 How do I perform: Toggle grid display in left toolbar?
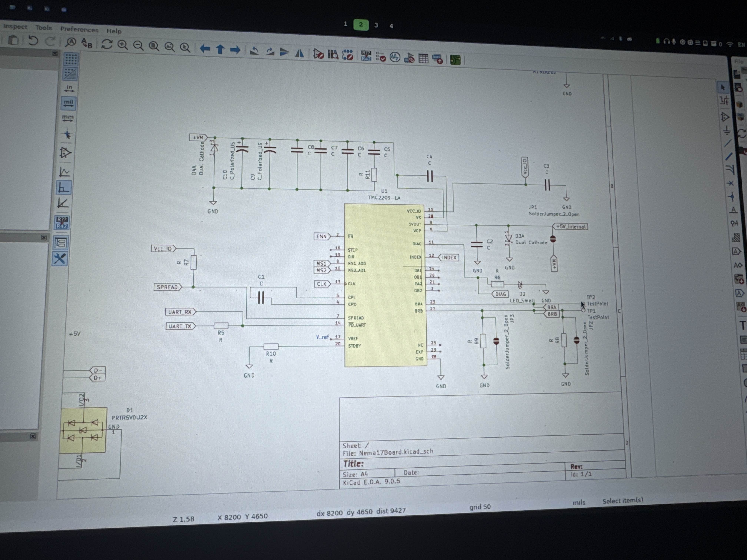tap(71, 59)
